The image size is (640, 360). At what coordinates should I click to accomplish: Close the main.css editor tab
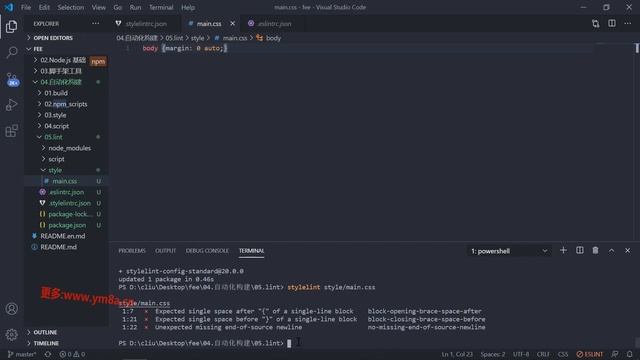coord(232,24)
